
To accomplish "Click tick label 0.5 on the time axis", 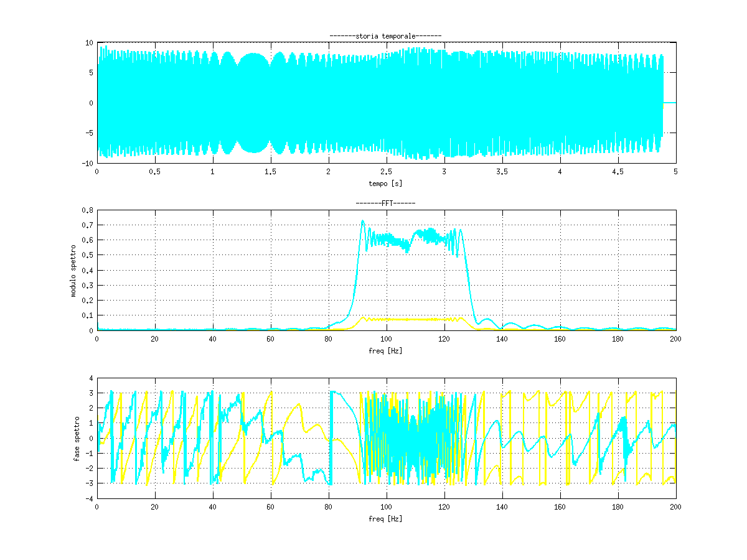I will [x=154, y=172].
